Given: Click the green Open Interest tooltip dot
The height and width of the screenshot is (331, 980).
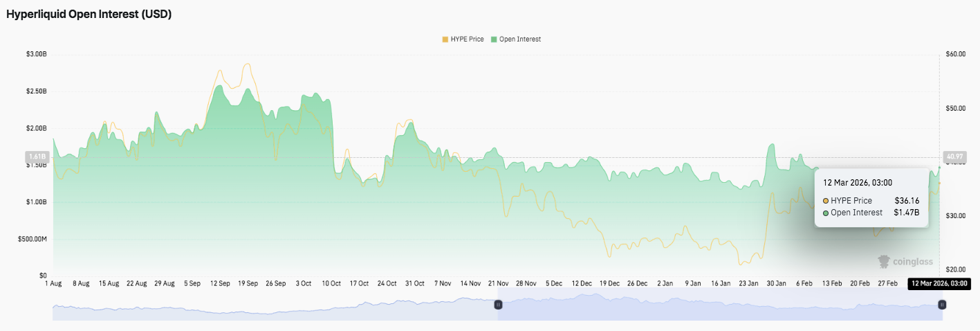Looking at the screenshot, I should click(x=826, y=213).
